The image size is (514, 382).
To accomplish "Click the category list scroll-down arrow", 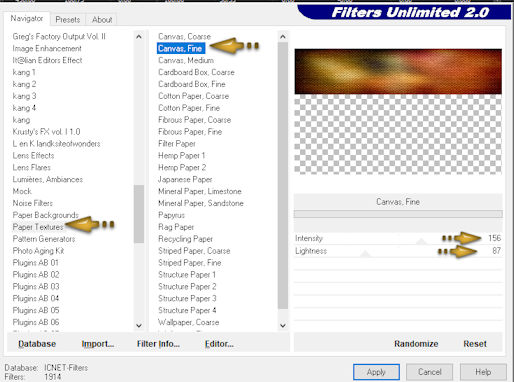I will [x=139, y=325].
